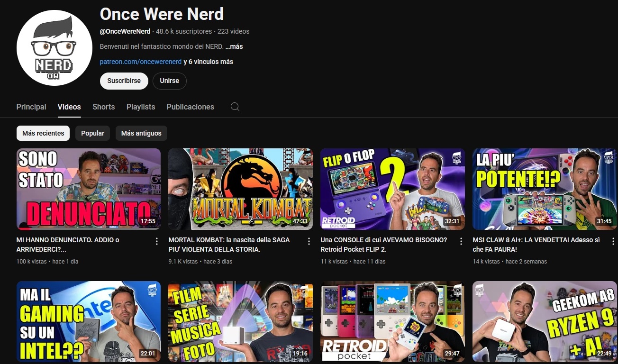Screen dimensions: 618x364
Task: Sort videos by Popular
Action: click(x=92, y=133)
